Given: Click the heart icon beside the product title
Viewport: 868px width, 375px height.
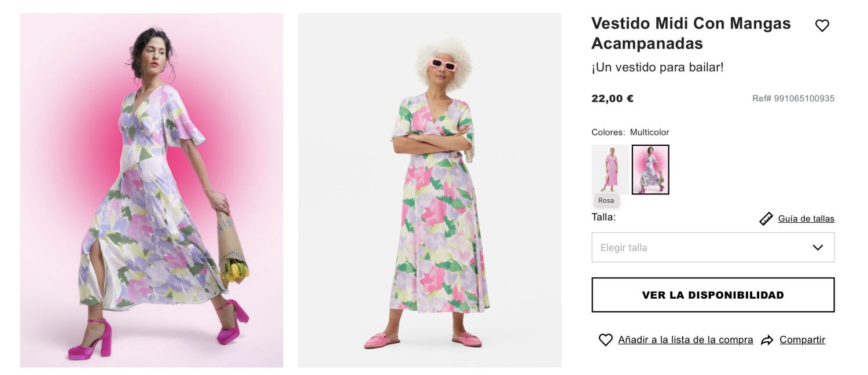Looking at the screenshot, I should click(822, 25).
